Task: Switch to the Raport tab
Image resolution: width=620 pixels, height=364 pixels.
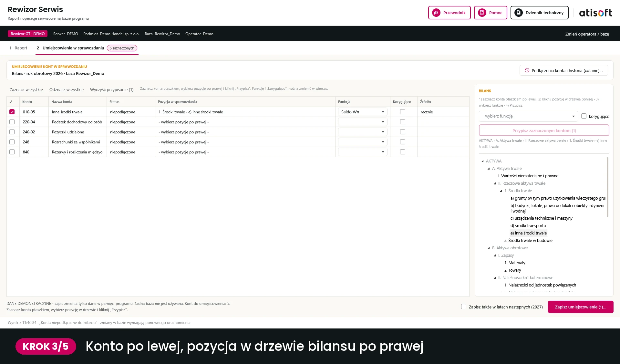Action: (18, 48)
